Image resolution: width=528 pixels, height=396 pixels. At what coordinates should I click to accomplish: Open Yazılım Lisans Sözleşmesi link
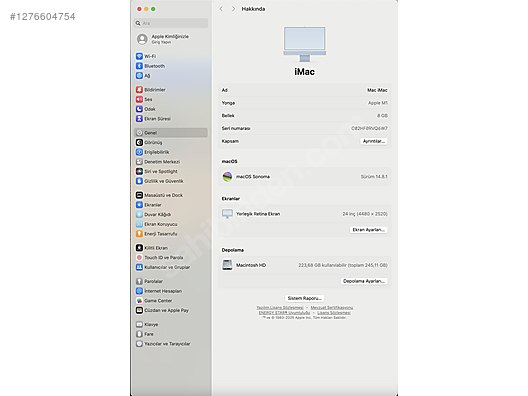(x=279, y=308)
